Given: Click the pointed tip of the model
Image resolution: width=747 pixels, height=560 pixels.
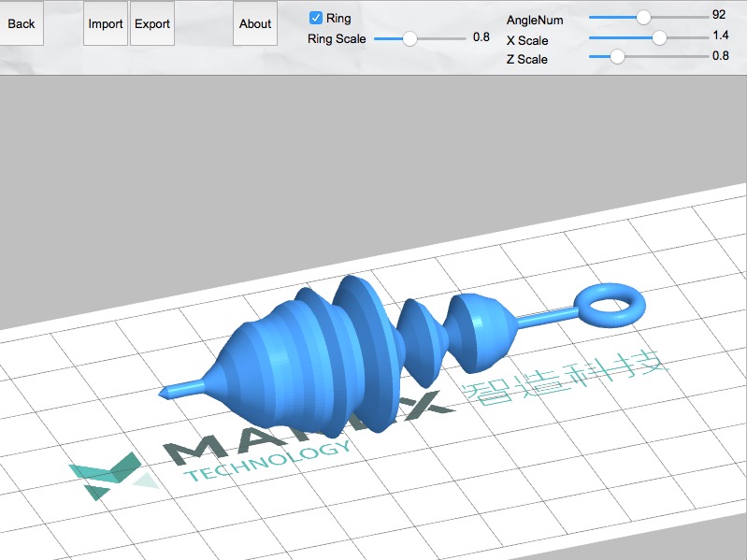Looking at the screenshot, I should pyautogui.click(x=165, y=391).
